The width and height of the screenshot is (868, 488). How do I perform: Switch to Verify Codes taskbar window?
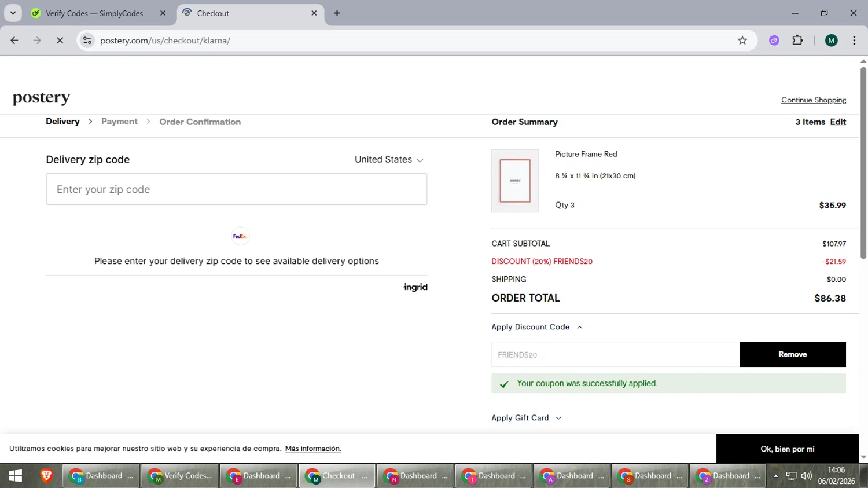[180, 476]
